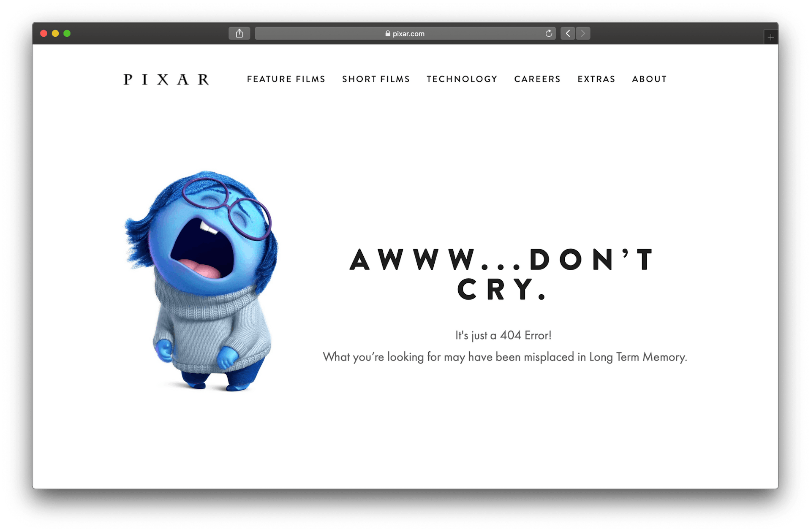
Task: Reload the pixar.com page
Action: [548, 33]
